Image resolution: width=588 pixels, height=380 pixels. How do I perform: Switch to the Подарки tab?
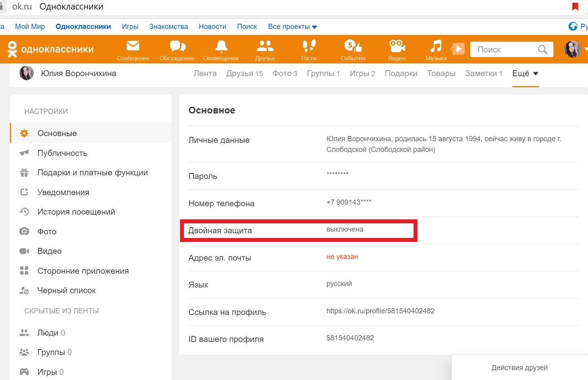[x=401, y=73]
